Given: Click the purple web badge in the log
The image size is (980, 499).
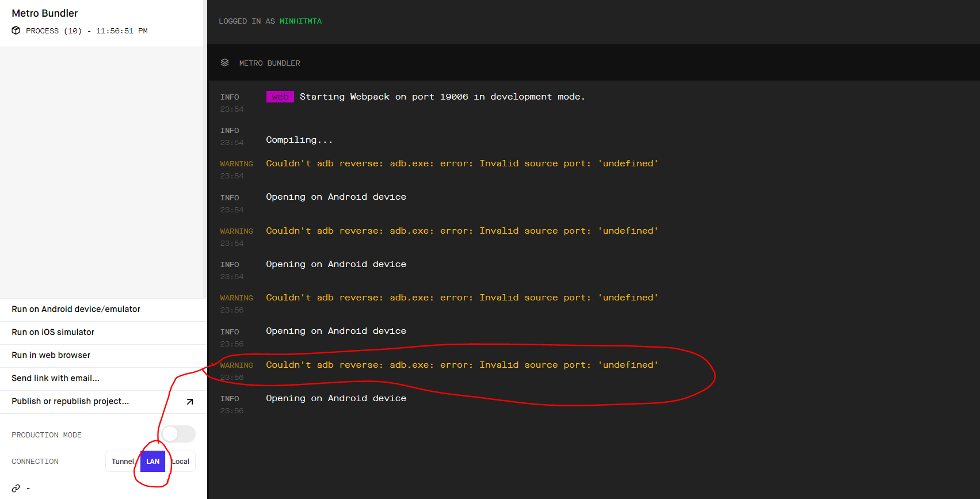Looking at the screenshot, I should pos(280,97).
